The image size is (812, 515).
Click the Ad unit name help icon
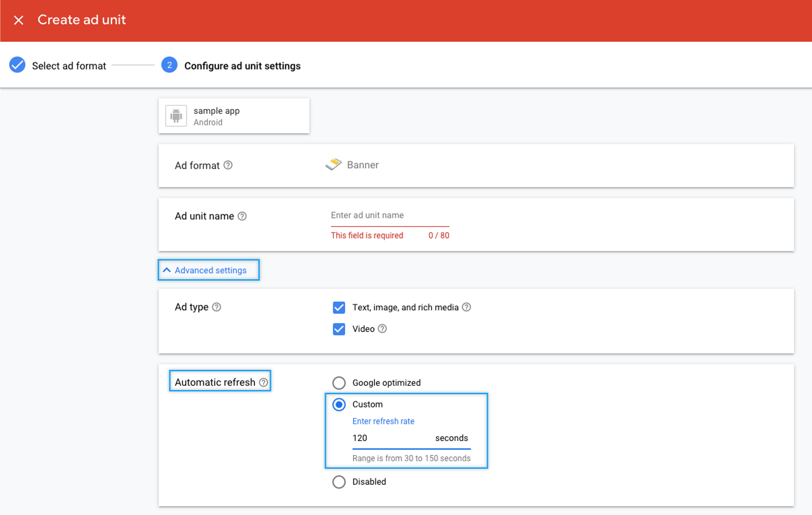point(242,216)
